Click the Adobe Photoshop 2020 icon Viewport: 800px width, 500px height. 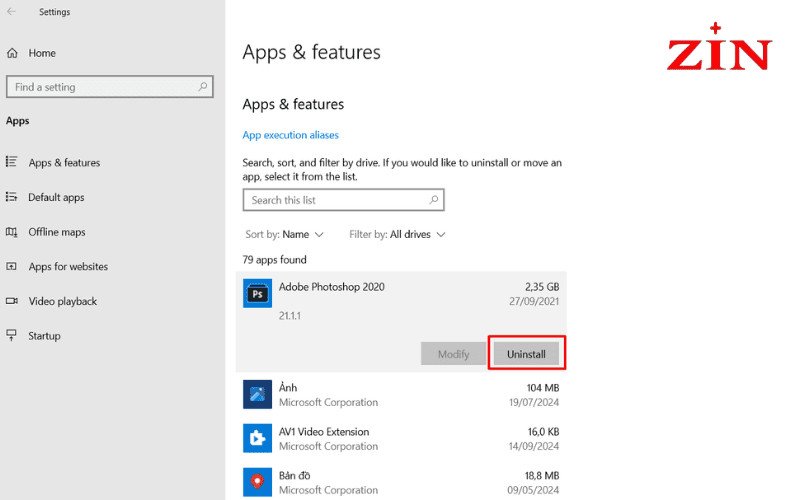[257, 293]
